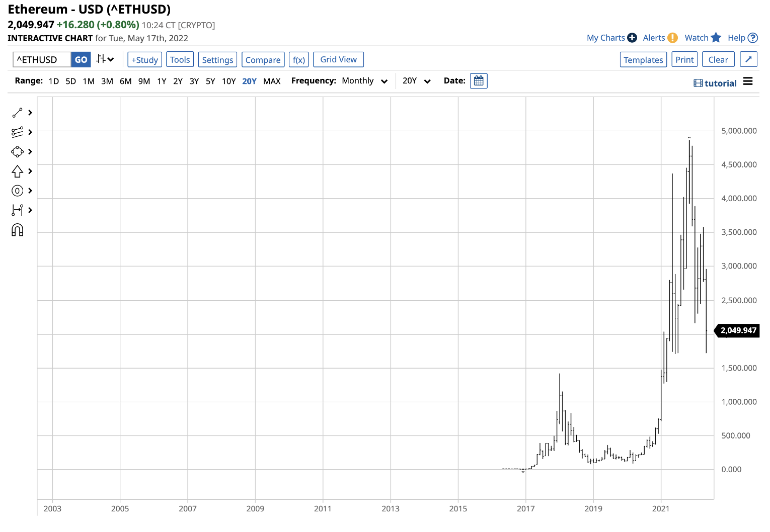Pick the up arrow annotation tool
This screenshot has height=532, width=770.
[x=17, y=171]
